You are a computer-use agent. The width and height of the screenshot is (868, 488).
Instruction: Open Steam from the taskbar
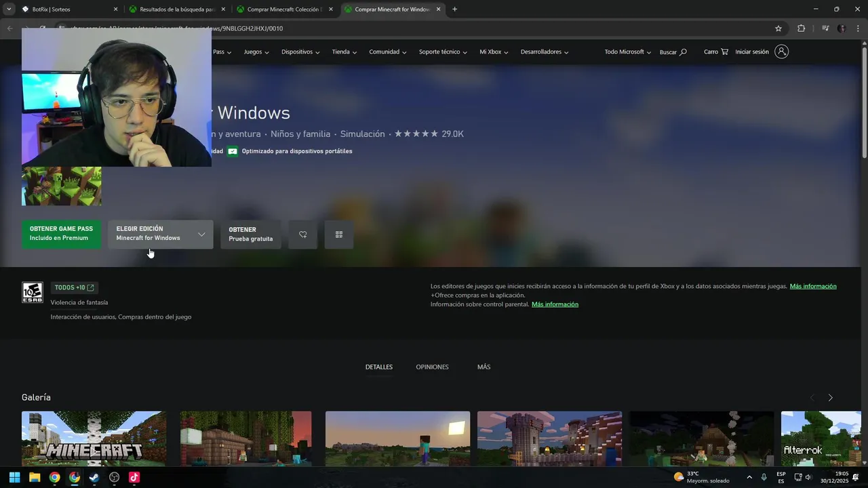(94, 477)
